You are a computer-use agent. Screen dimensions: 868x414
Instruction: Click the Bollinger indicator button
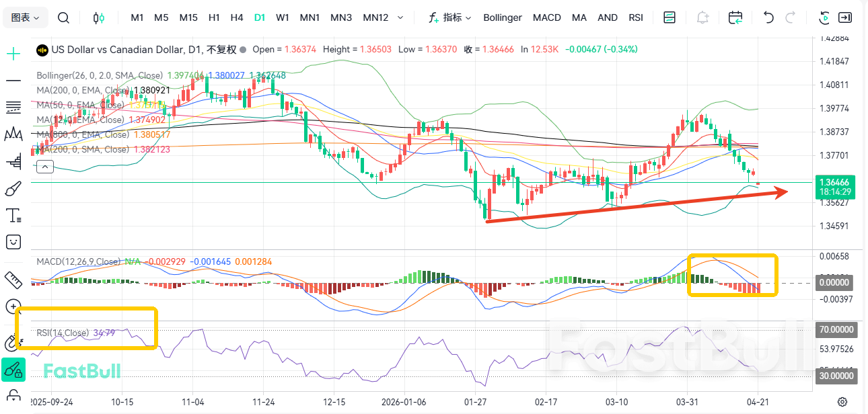point(502,17)
